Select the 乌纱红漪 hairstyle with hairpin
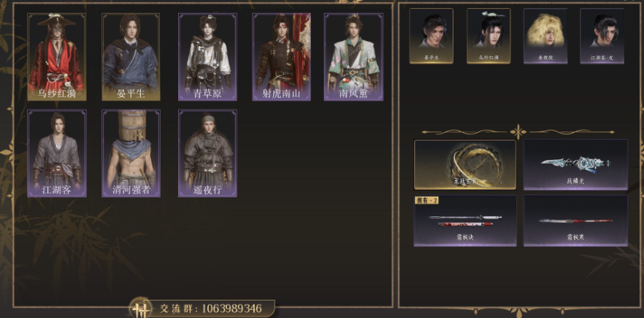The height and width of the screenshot is (318, 644). [488, 36]
